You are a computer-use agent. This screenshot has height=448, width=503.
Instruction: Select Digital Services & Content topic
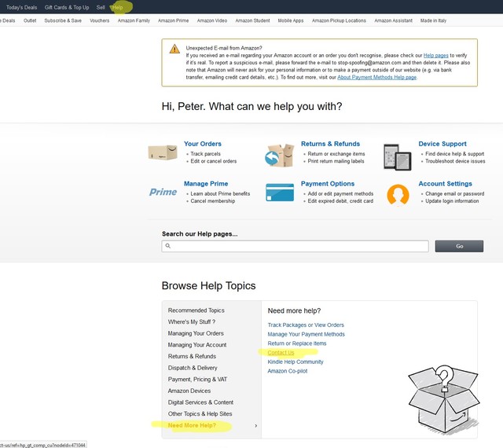(200, 402)
